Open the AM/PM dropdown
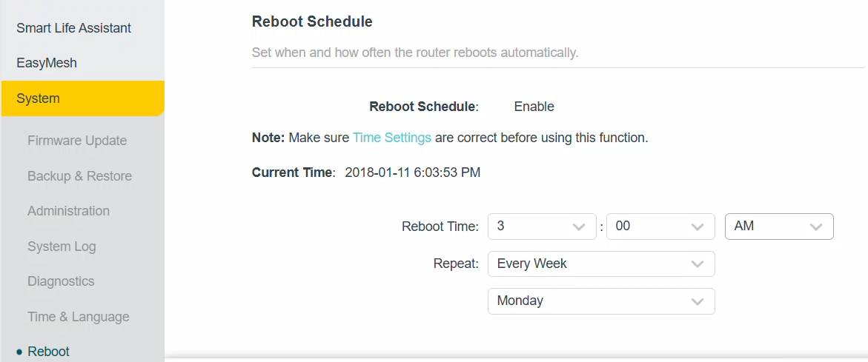 pyautogui.click(x=778, y=227)
